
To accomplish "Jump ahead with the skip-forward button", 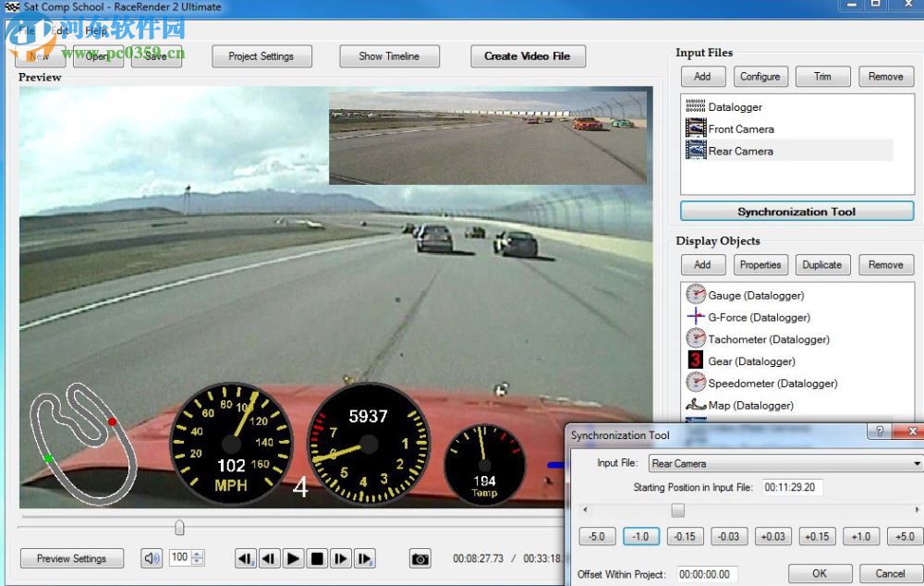I will (365, 558).
